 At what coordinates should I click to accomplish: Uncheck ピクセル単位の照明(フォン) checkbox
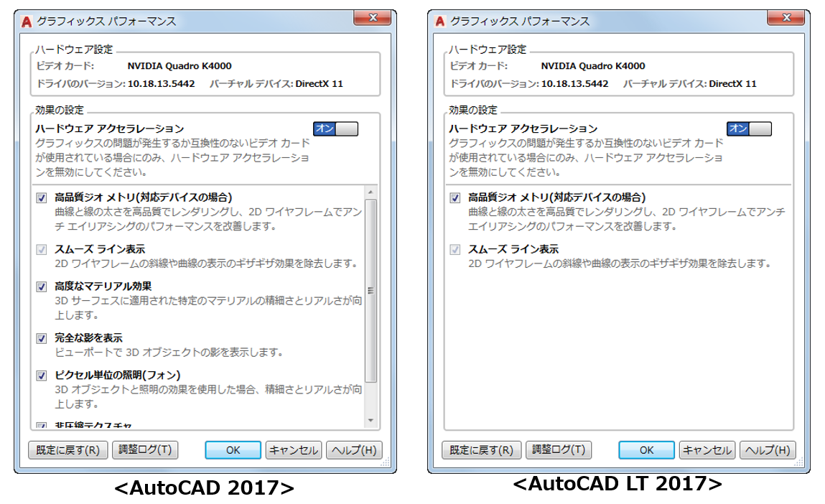pos(42,375)
